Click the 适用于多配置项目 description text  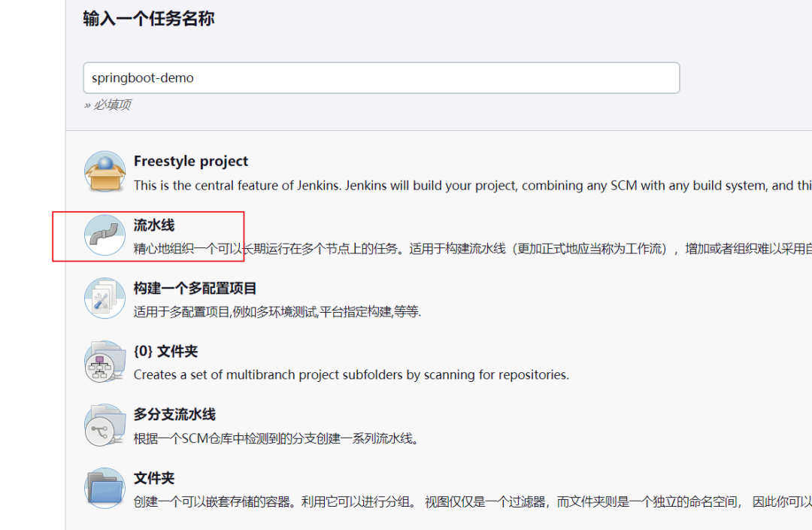point(277,312)
